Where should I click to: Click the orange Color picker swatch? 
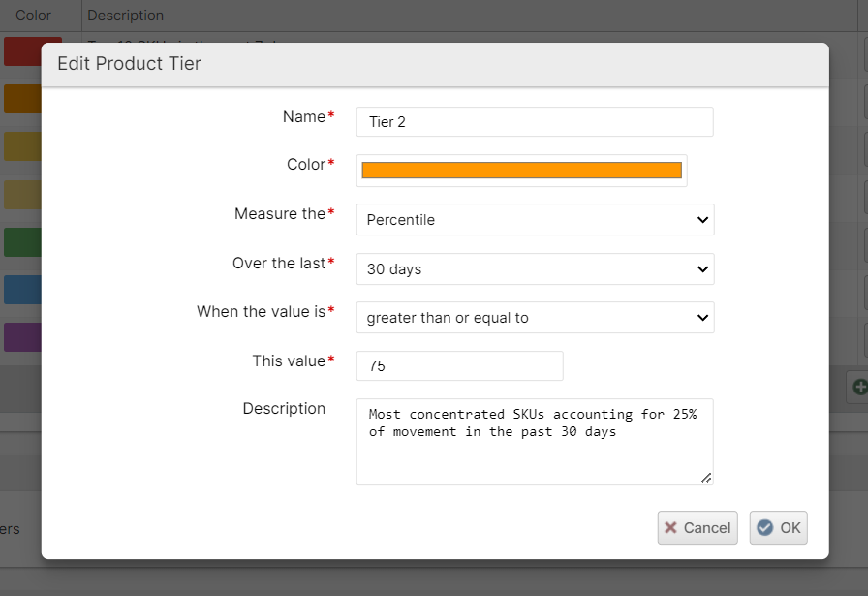pyautogui.click(x=521, y=171)
